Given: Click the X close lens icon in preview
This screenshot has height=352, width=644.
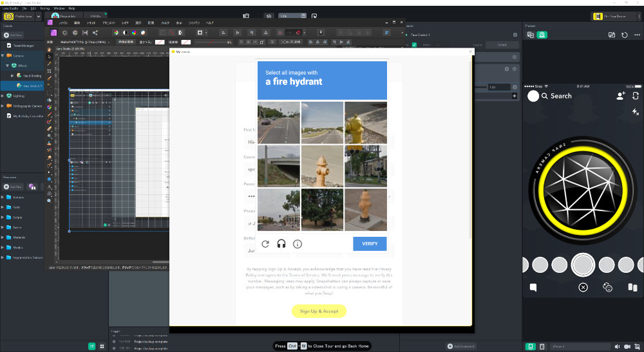Looking at the screenshot, I should [x=583, y=287].
